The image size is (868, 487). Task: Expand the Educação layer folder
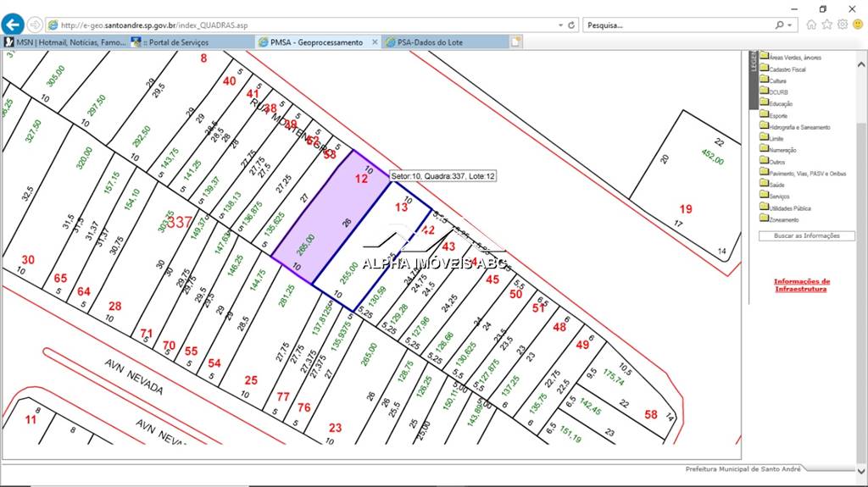pos(780,103)
